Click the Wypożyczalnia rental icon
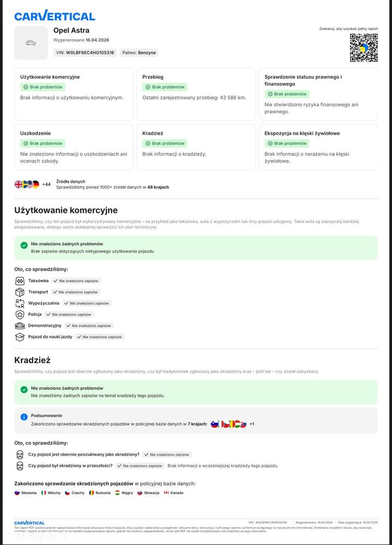 (20, 303)
